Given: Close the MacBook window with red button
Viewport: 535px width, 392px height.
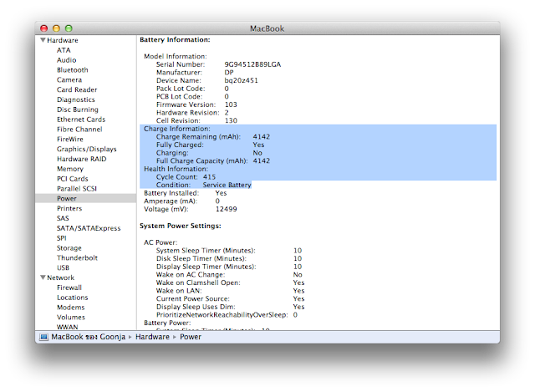Looking at the screenshot, I should pos(43,28).
